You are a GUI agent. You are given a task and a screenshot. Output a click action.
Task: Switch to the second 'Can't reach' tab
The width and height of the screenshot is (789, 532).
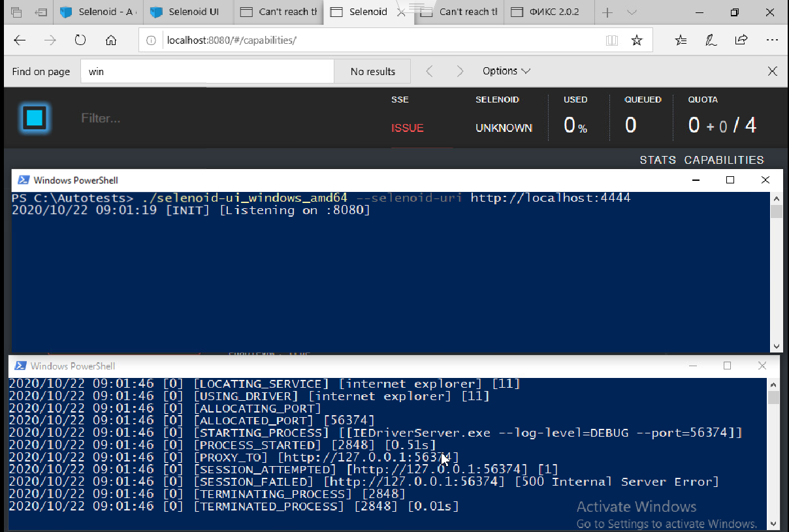pyautogui.click(x=459, y=12)
